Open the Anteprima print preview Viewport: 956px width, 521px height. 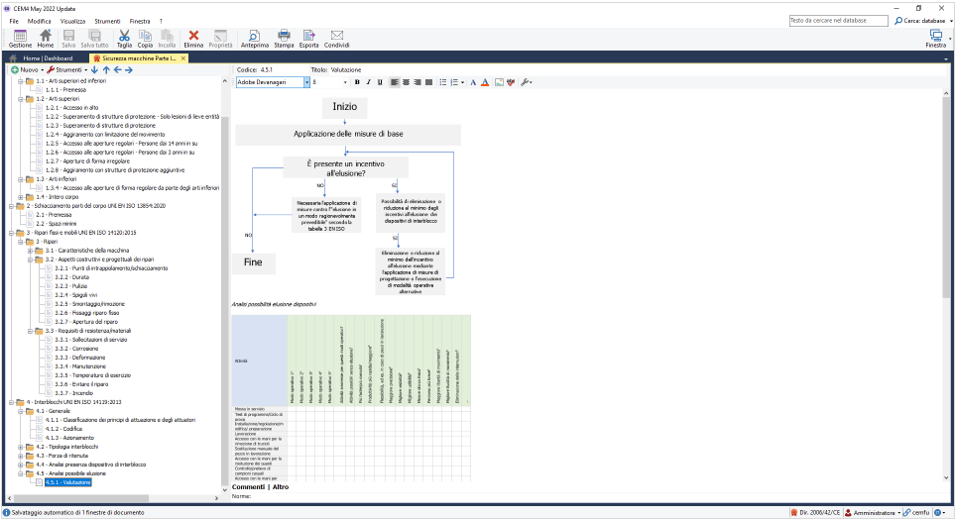pyautogui.click(x=254, y=38)
